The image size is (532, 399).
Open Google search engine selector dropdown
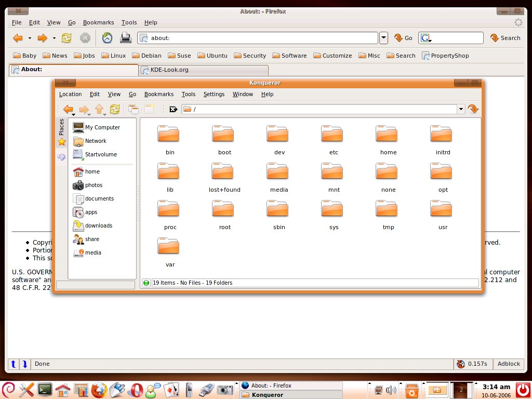(426, 38)
